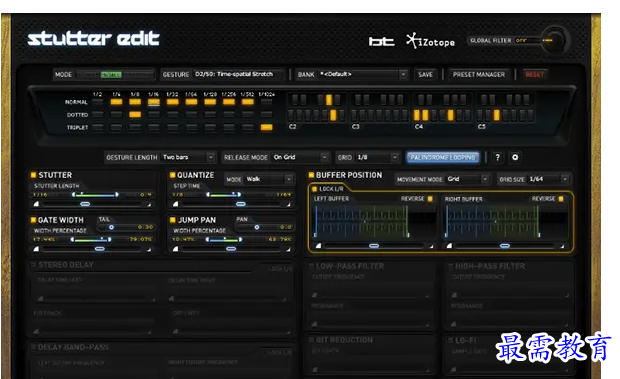Enable the Delay Band-Pass module
The width and height of the screenshot is (620, 379).
tap(34, 347)
